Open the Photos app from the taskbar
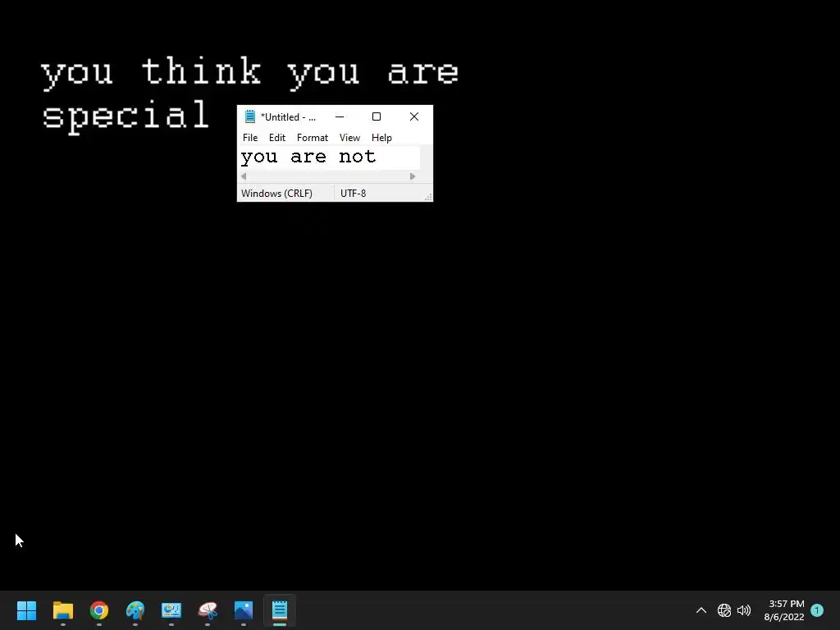The width and height of the screenshot is (840, 630). coord(243,610)
